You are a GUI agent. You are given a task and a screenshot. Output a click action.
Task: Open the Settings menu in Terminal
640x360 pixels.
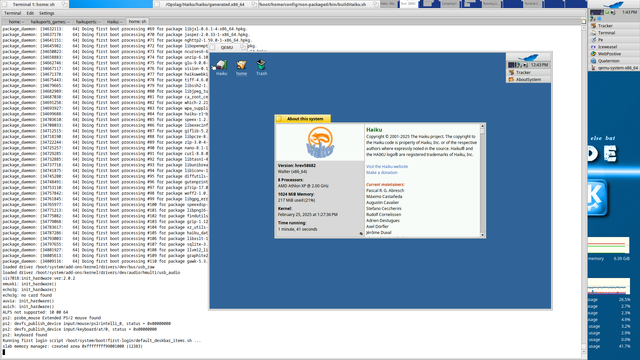[47, 13]
